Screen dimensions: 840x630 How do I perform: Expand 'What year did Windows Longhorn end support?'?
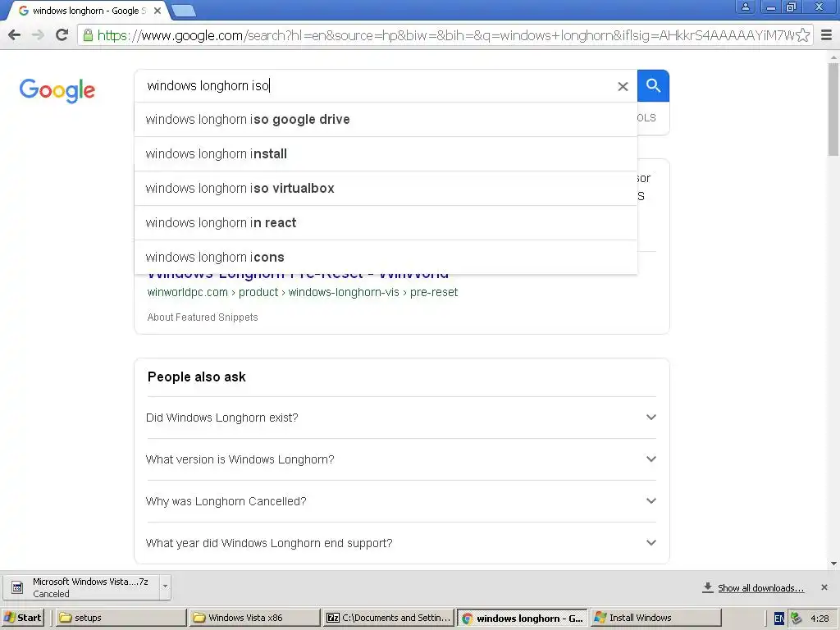tap(401, 543)
